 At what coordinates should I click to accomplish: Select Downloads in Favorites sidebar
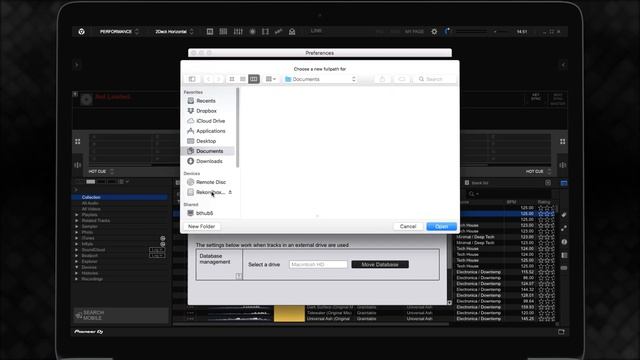pos(209,161)
